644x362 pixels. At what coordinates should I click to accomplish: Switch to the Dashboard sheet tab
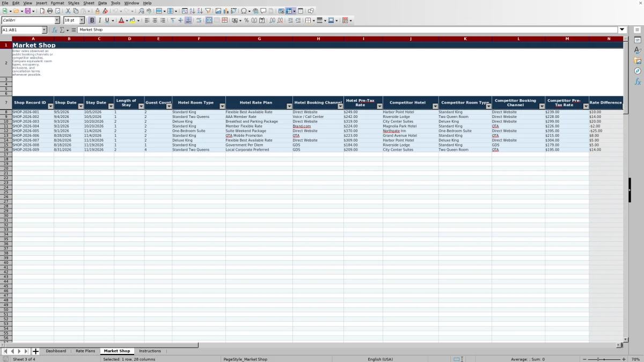pos(56,351)
